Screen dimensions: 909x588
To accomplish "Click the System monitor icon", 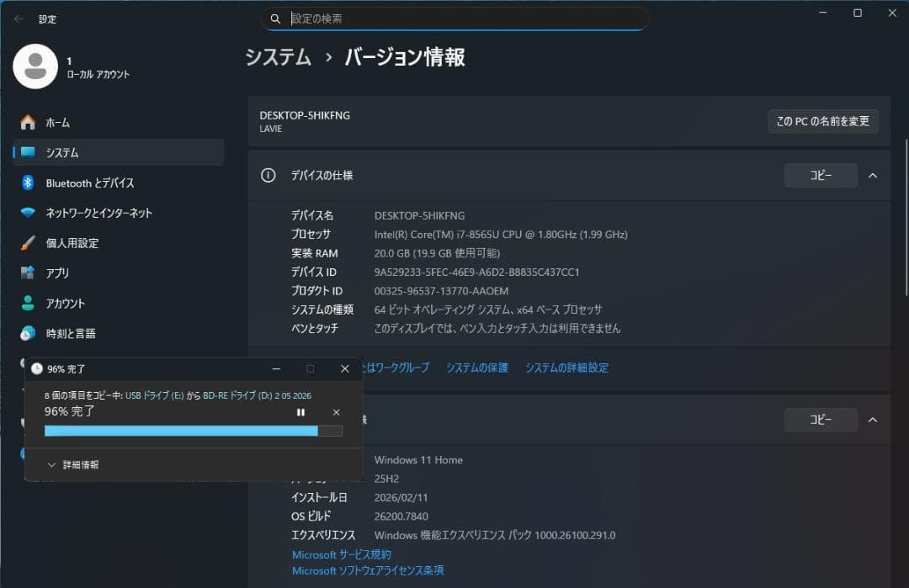I will [28, 152].
